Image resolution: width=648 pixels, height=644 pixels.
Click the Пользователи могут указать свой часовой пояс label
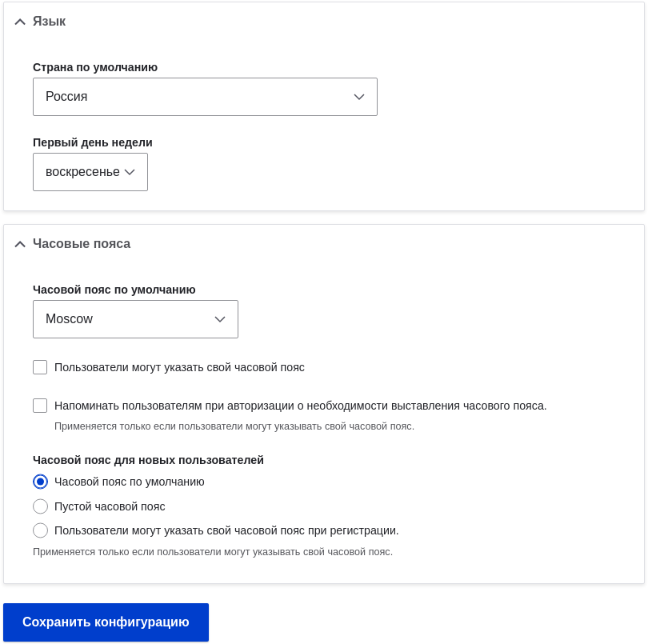click(179, 367)
